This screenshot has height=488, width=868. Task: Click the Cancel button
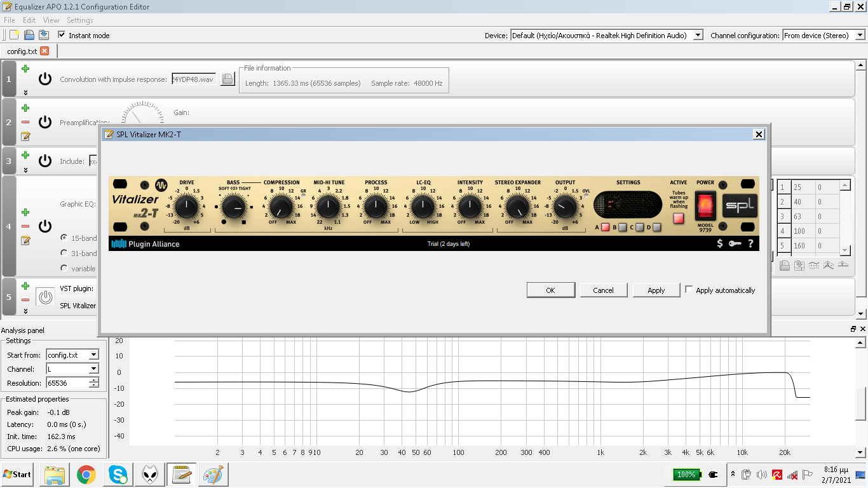click(603, 290)
